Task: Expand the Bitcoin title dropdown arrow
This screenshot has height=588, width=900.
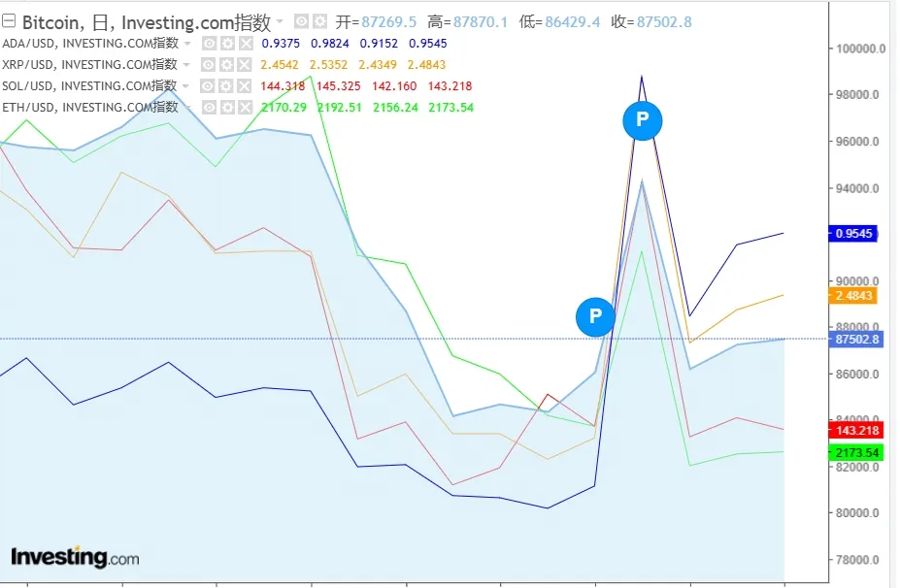Action: point(281,21)
